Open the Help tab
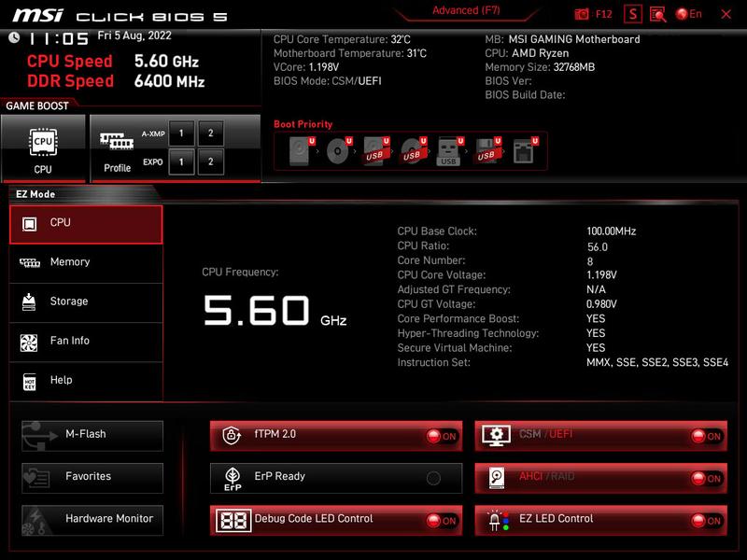Screen dimensions: 747x560 [x=86, y=382]
